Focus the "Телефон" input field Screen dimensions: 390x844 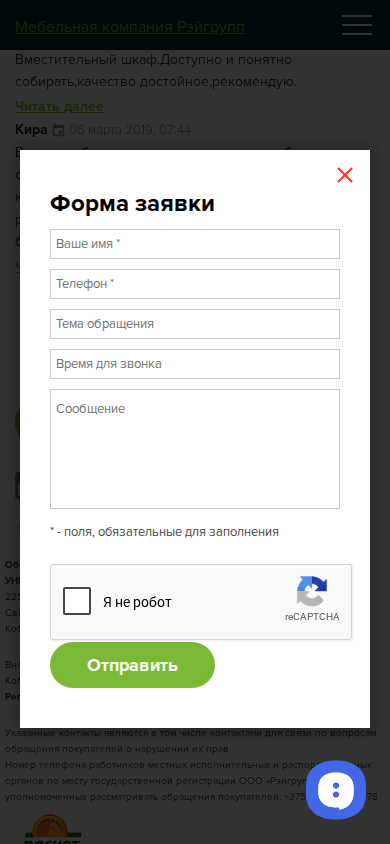pyautogui.click(x=195, y=284)
